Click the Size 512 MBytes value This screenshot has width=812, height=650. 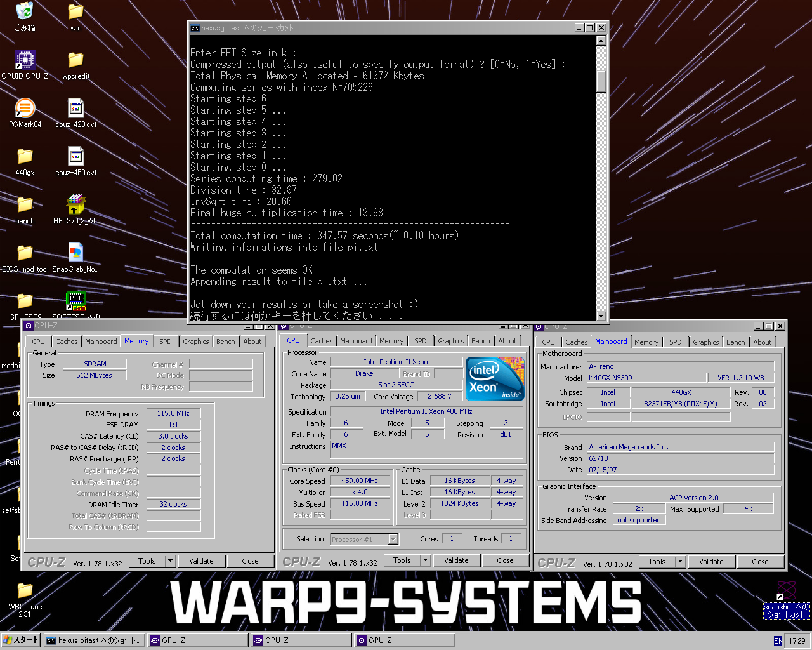coord(95,375)
